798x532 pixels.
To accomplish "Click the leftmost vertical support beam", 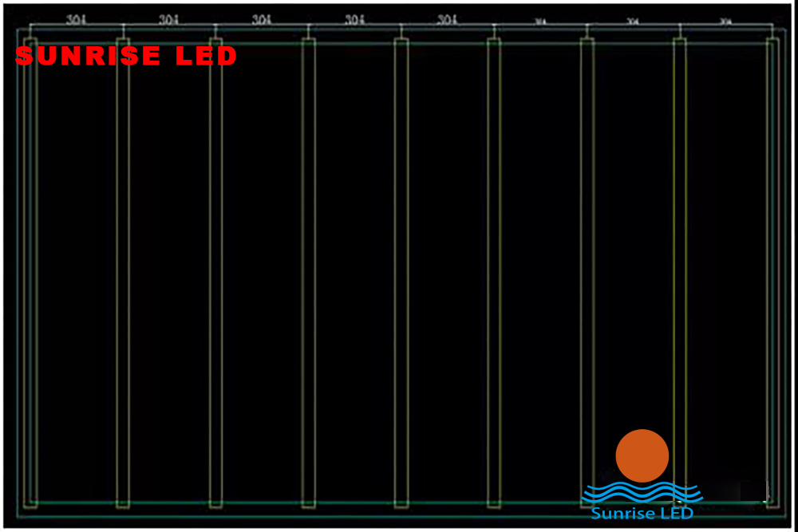I will point(30,271).
